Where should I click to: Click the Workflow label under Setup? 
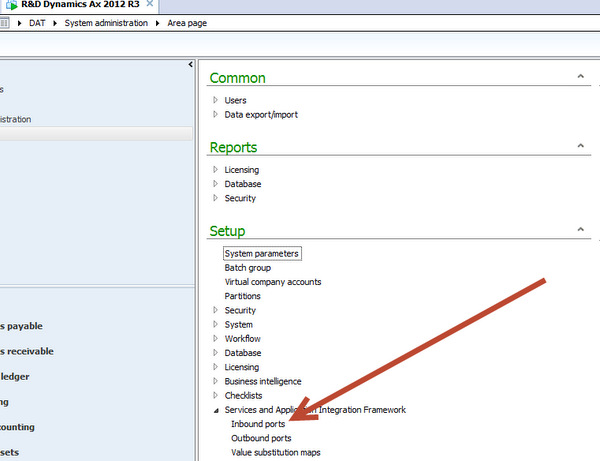pyautogui.click(x=243, y=339)
